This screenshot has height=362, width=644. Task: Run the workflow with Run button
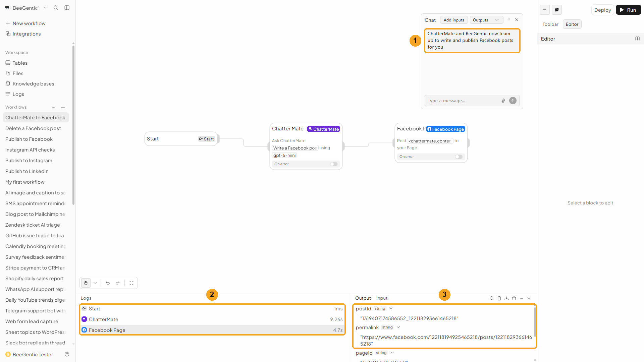(628, 10)
